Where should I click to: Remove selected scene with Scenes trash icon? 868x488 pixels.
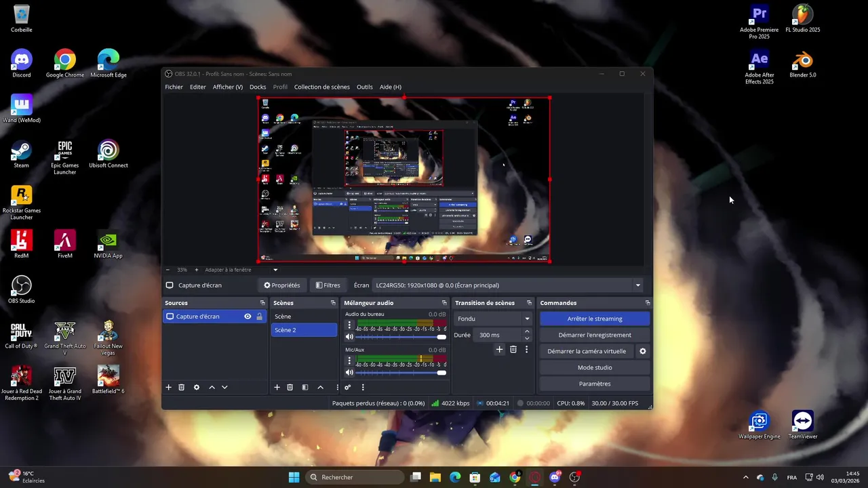tap(290, 387)
